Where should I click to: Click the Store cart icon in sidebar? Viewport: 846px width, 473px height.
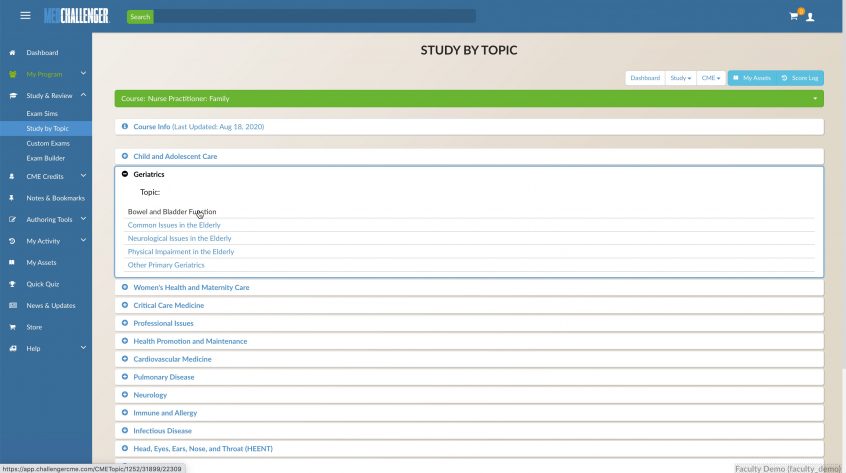coord(12,327)
